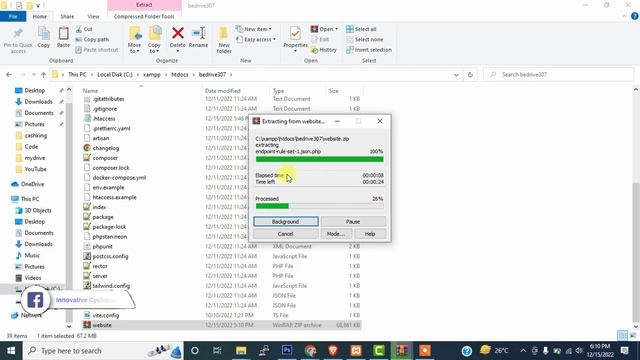The width and height of the screenshot is (640, 360).
Task: Click the taskbar search box
Action: (103, 351)
